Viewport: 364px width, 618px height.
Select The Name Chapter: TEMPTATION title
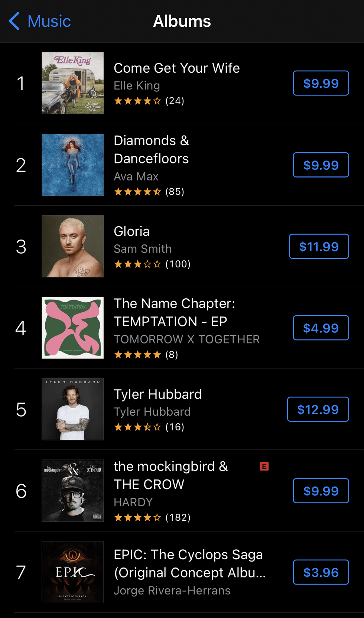coord(174,312)
